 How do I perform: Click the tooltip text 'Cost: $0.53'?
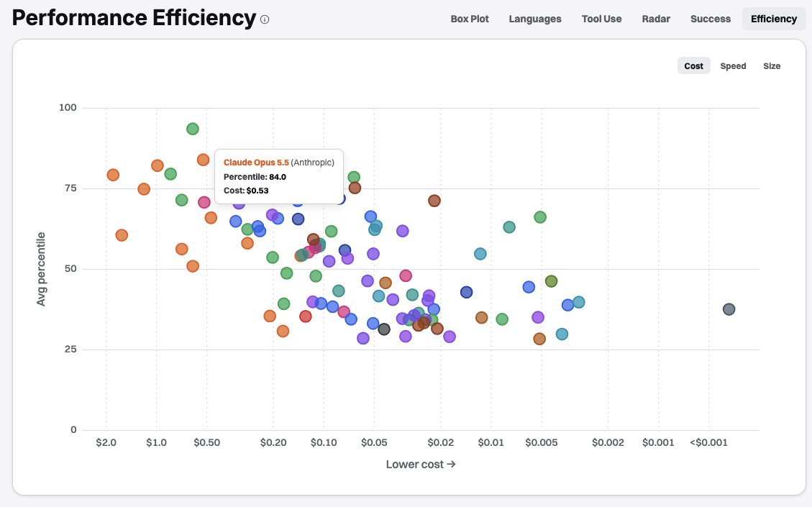click(246, 191)
